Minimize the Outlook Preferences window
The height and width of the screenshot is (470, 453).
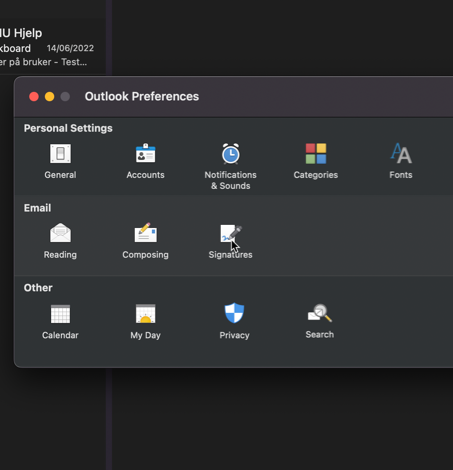pyautogui.click(x=50, y=97)
